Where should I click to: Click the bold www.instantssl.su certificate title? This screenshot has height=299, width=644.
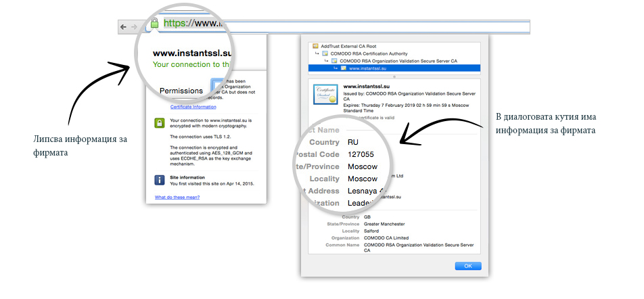367,87
